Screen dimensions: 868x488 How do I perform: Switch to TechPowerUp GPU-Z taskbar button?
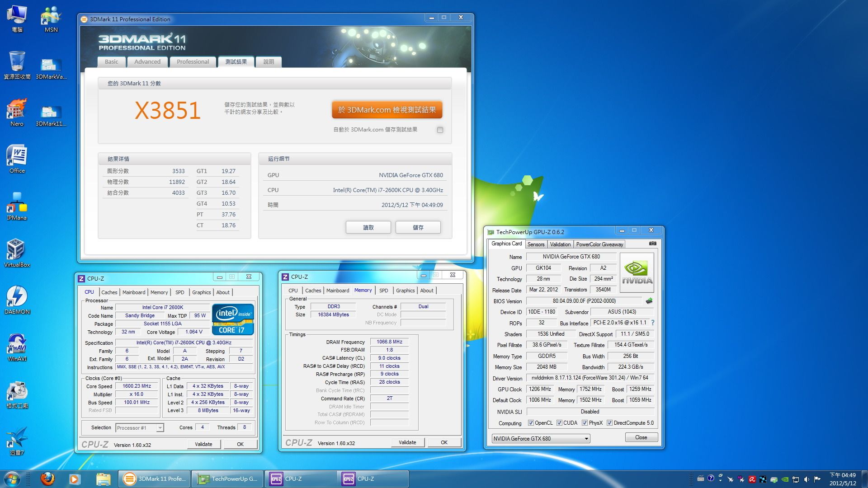click(x=227, y=479)
